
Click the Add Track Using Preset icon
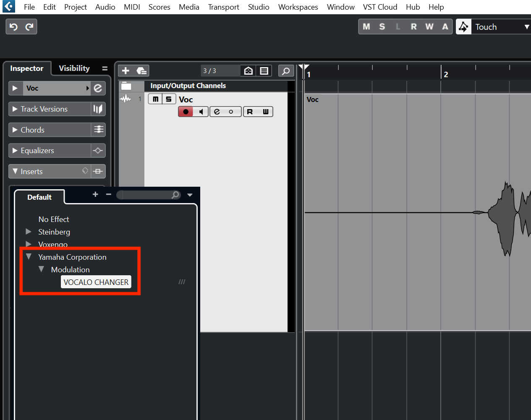click(x=142, y=70)
